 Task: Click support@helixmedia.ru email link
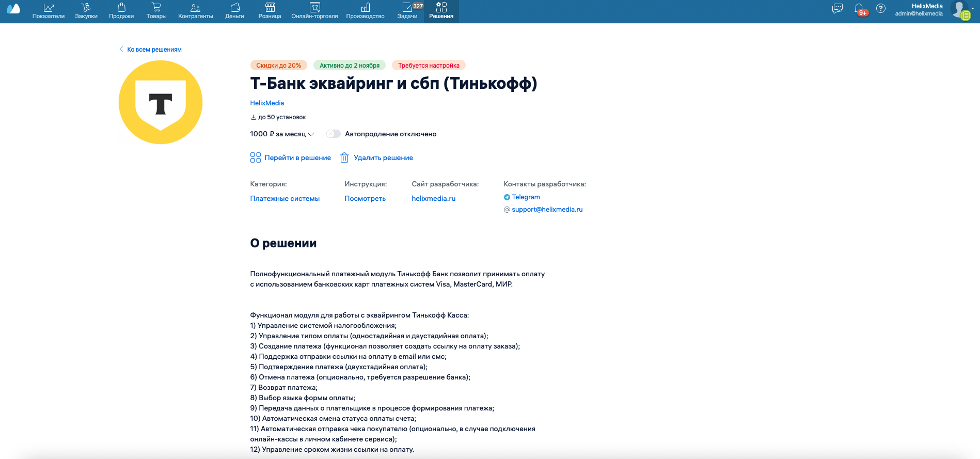[x=547, y=210]
